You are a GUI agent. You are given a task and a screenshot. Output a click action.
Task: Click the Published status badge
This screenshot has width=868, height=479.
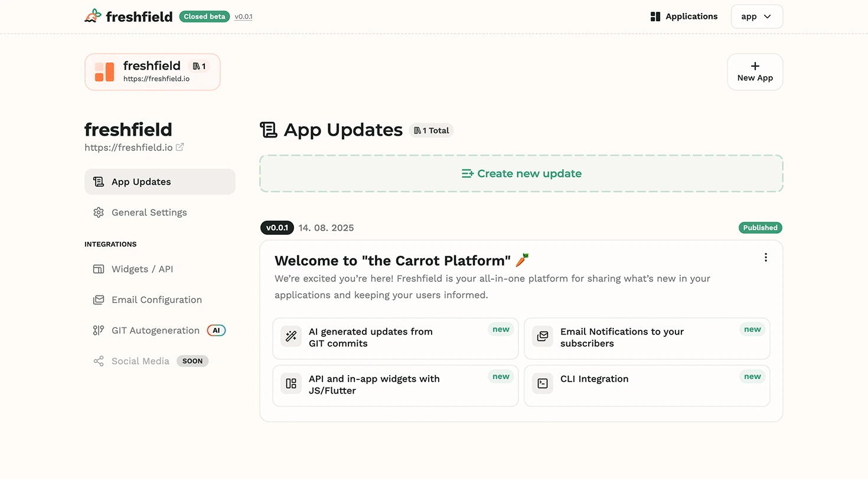click(761, 228)
